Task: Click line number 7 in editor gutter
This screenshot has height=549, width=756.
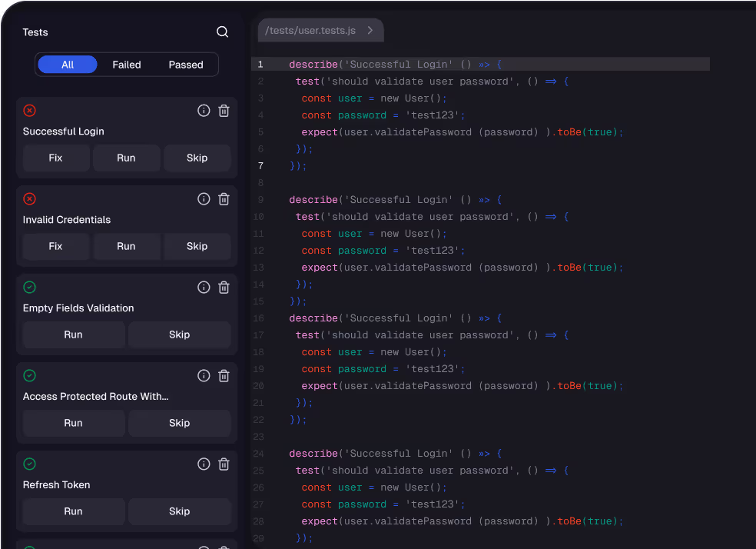Action: [x=260, y=165]
